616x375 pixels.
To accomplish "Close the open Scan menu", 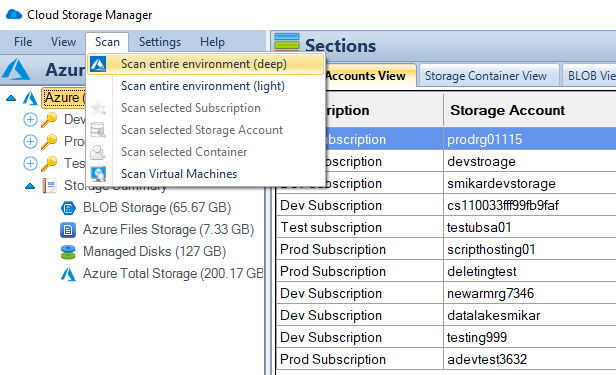I will (107, 42).
